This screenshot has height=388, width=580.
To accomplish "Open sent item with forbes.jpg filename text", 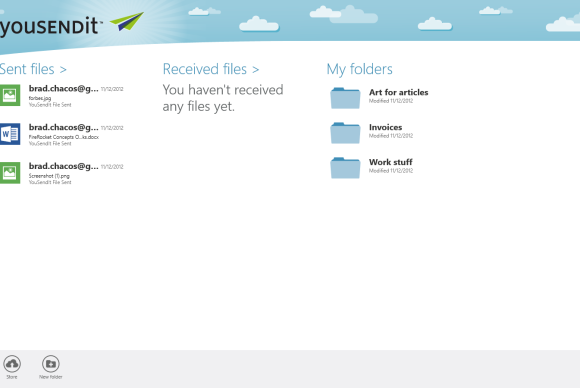I will point(40,98).
